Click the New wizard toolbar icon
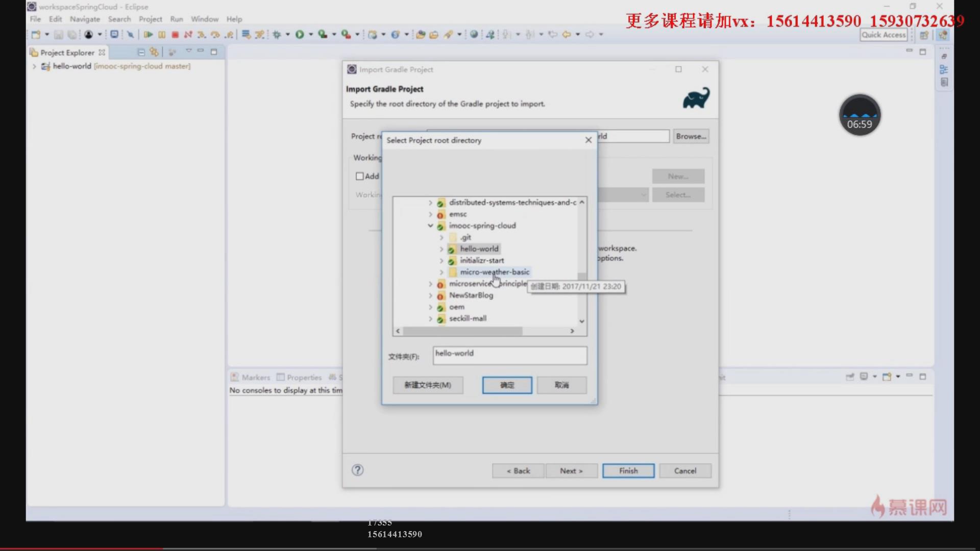This screenshot has height=551, width=980. click(x=36, y=35)
